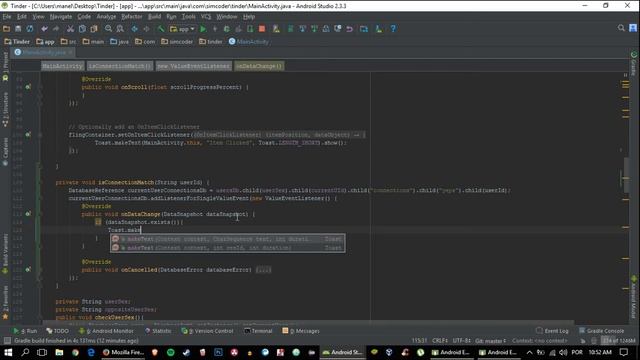The image size is (640, 360).
Task: Click the java breadcrumb folder
Action: [x=119, y=42]
